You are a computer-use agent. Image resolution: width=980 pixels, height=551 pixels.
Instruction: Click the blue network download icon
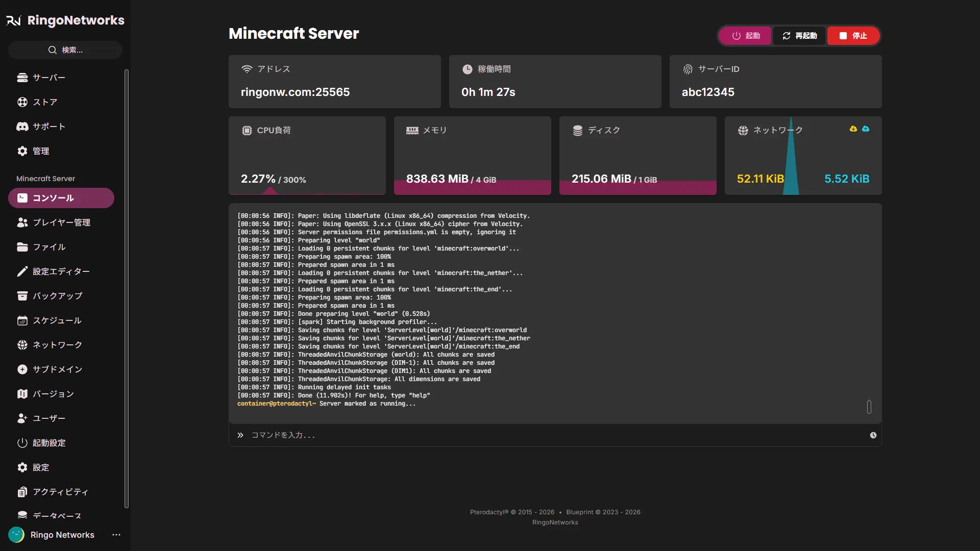[866, 129]
